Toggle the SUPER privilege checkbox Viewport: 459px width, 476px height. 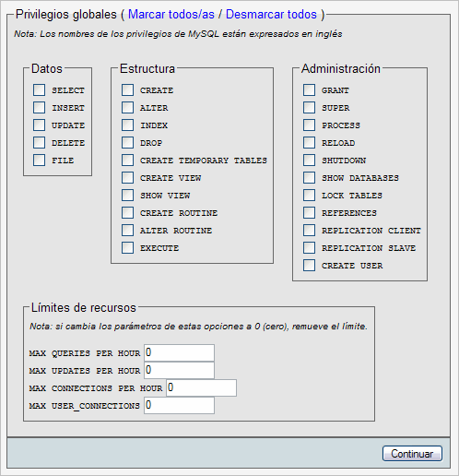tap(309, 108)
